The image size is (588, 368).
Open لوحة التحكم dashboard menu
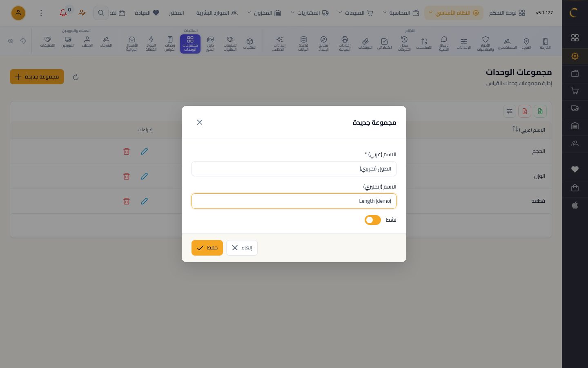pyautogui.click(x=507, y=13)
